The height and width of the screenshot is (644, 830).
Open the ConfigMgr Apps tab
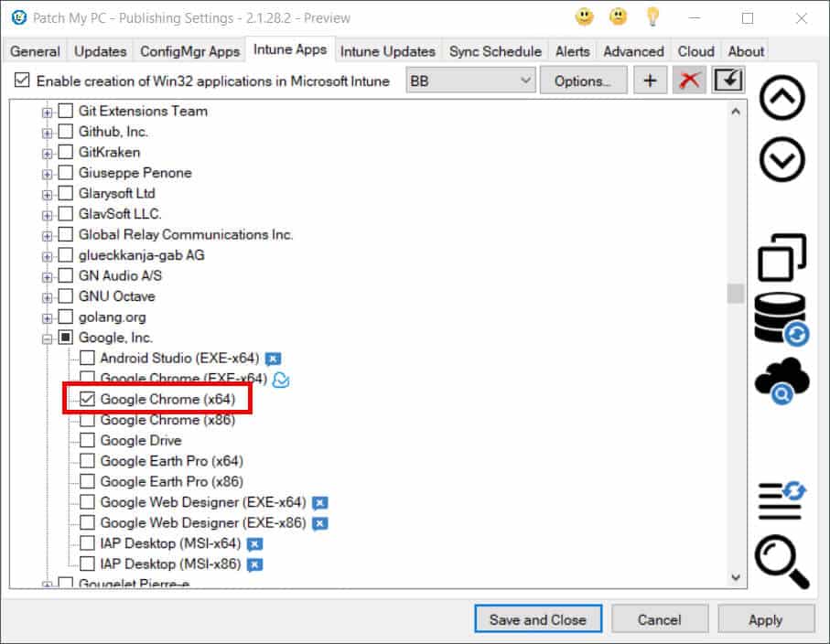click(x=189, y=51)
